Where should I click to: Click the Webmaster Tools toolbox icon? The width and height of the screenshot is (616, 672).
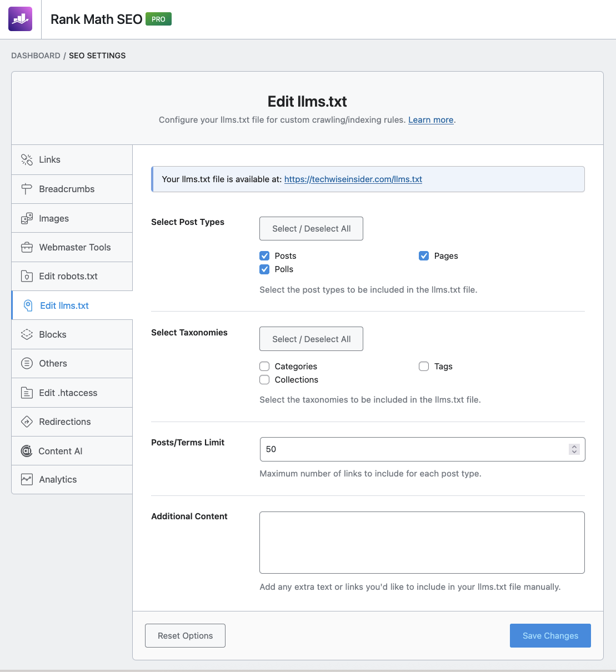click(27, 247)
